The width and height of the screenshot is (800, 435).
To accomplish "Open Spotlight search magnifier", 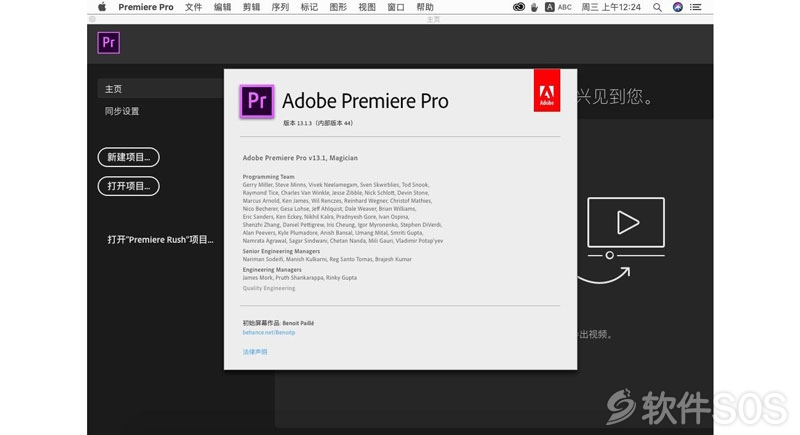I will [x=658, y=7].
